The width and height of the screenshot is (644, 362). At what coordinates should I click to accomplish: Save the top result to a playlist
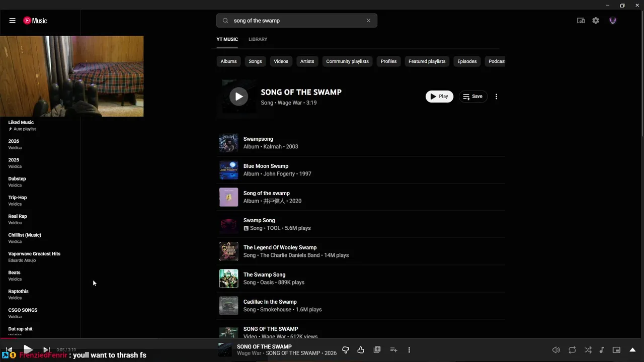click(x=473, y=97)
